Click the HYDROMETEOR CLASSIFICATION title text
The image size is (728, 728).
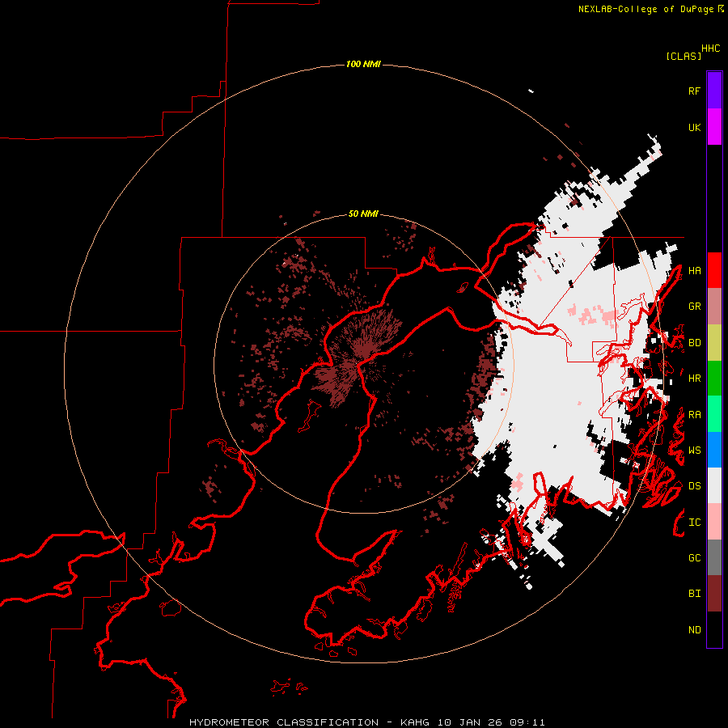(284, 722)
